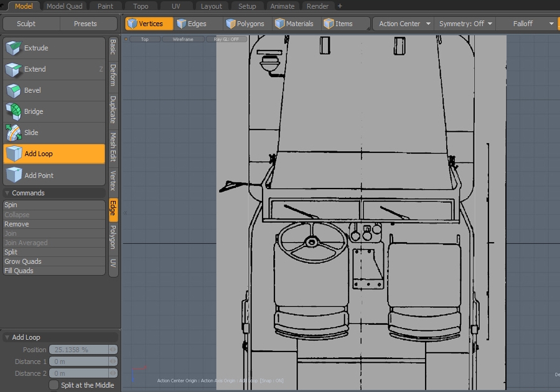
Task: Switch to the Model Quad layout tab
Action: [x=65, y=6]
